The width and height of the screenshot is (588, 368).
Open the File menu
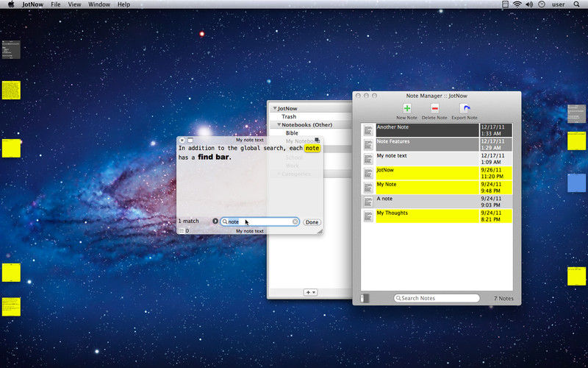(x=56, y=4)
